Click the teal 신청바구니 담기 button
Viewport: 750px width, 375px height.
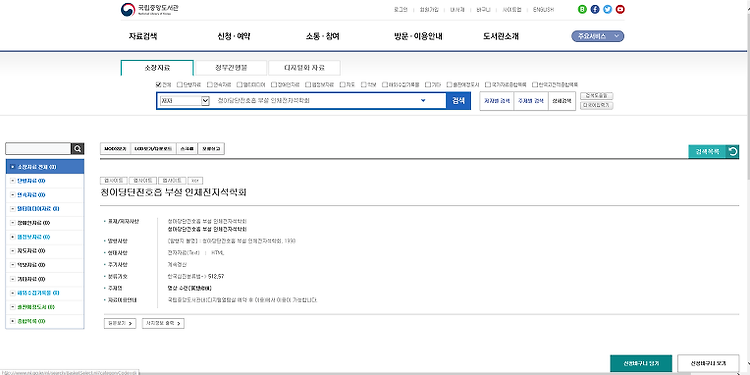(641, 363)
